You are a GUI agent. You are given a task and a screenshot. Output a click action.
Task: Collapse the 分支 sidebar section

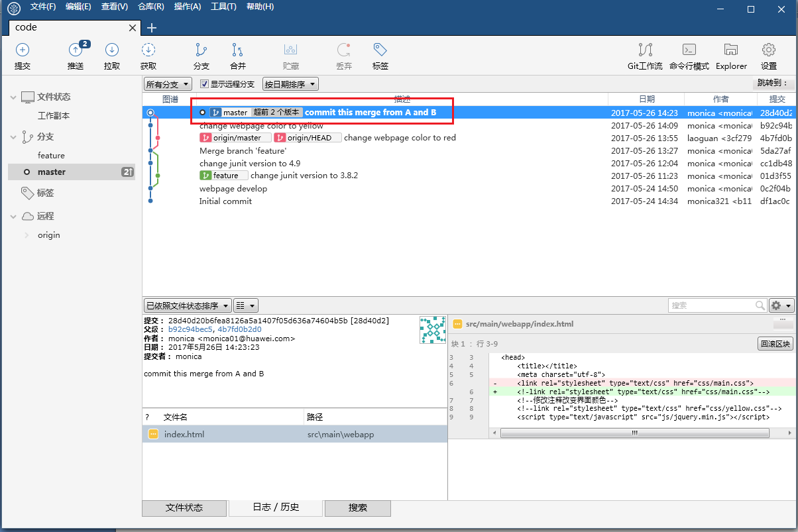13,137
